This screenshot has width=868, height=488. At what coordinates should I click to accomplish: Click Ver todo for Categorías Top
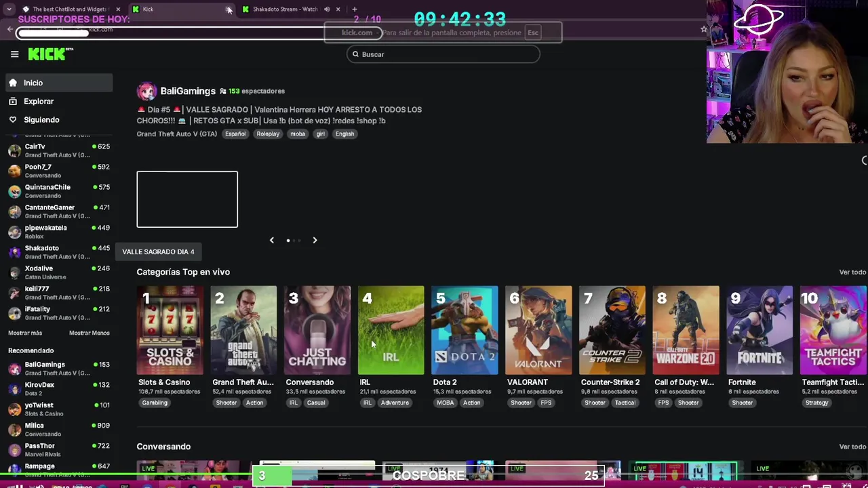(x=852, y=272)
